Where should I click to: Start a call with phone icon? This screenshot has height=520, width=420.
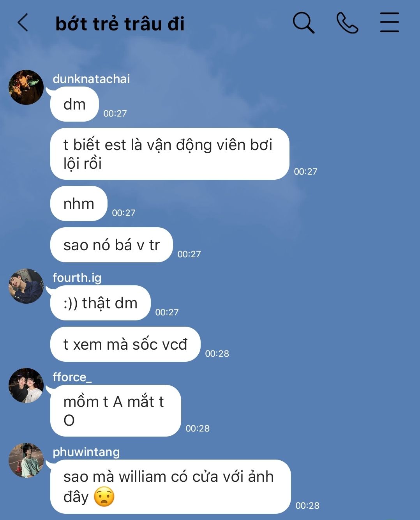(x=347, y=22)
